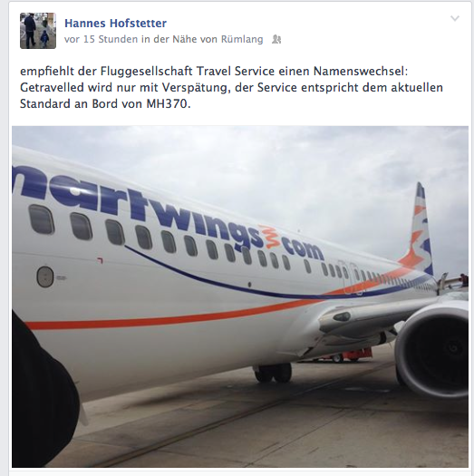The image size is (474, 476).
Task: Open the Smartwings airplane photo
Action: tap(240, 296)
